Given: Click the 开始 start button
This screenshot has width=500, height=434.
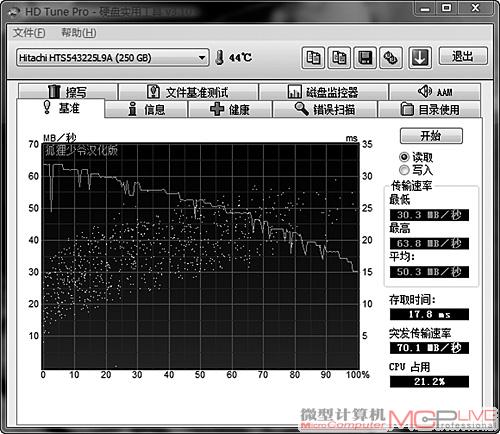Looking at the screenshot, I should (x=431, y=136).
